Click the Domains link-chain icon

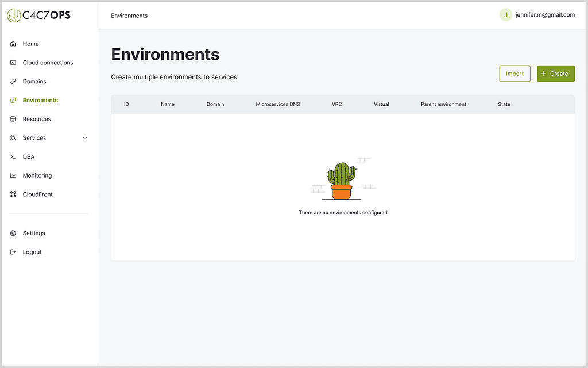(x=13, y=82)
